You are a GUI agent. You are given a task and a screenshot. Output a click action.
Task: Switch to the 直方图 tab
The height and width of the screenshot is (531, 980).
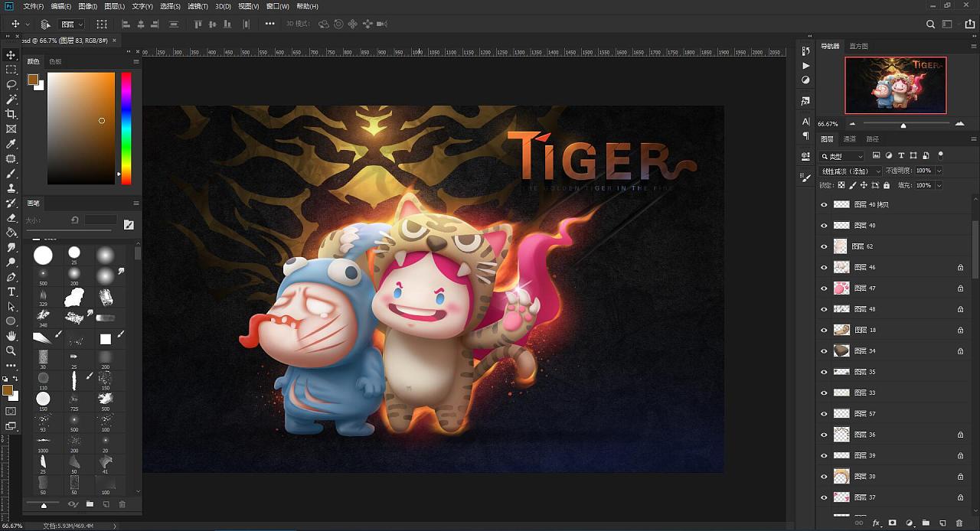coord(859,47)
